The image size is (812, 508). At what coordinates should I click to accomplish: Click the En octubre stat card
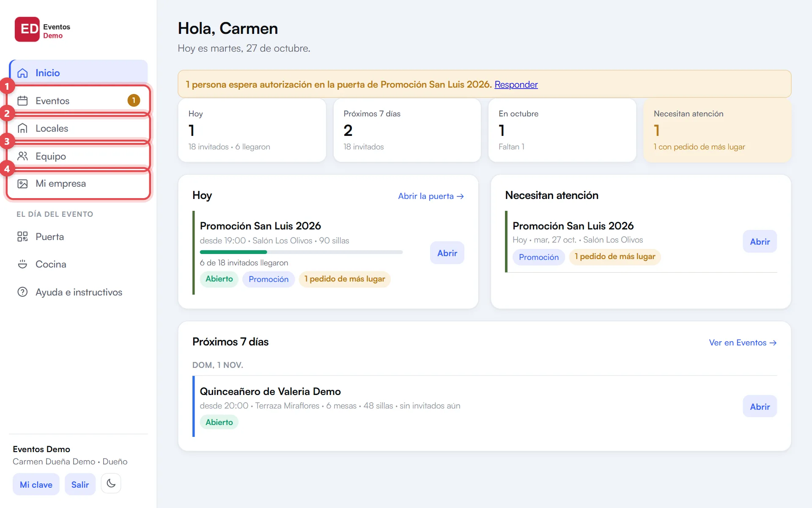562,130
